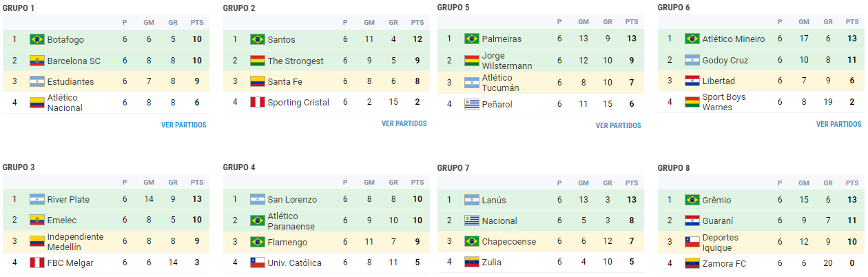Click the Uruguay flag next to Peñarol

click(x=472, y=104)
